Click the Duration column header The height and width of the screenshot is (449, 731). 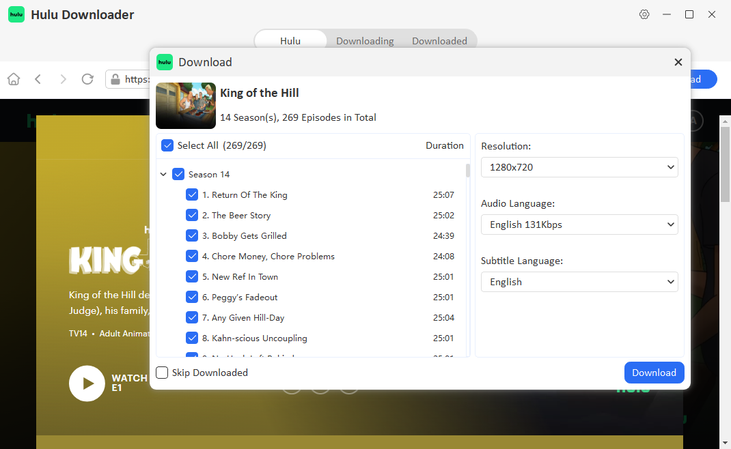point(444,145)
